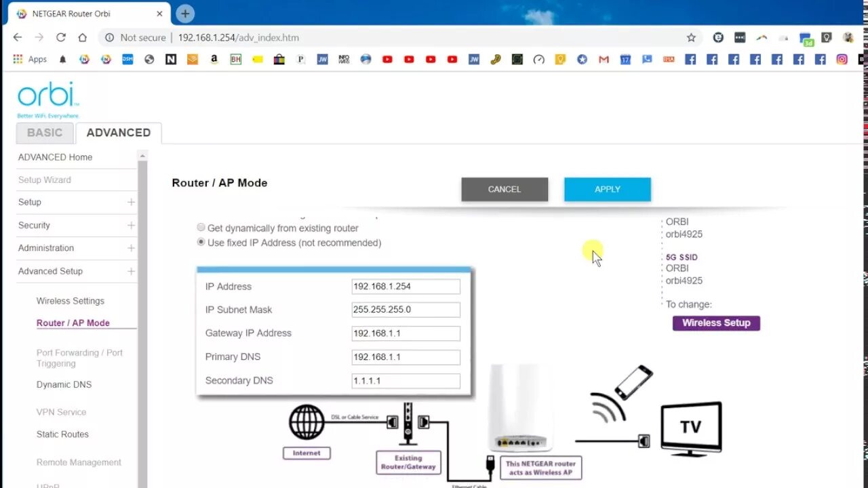Click the IP Subnet Mask input field
Screen dimensions: 868x488
point(406,310)
